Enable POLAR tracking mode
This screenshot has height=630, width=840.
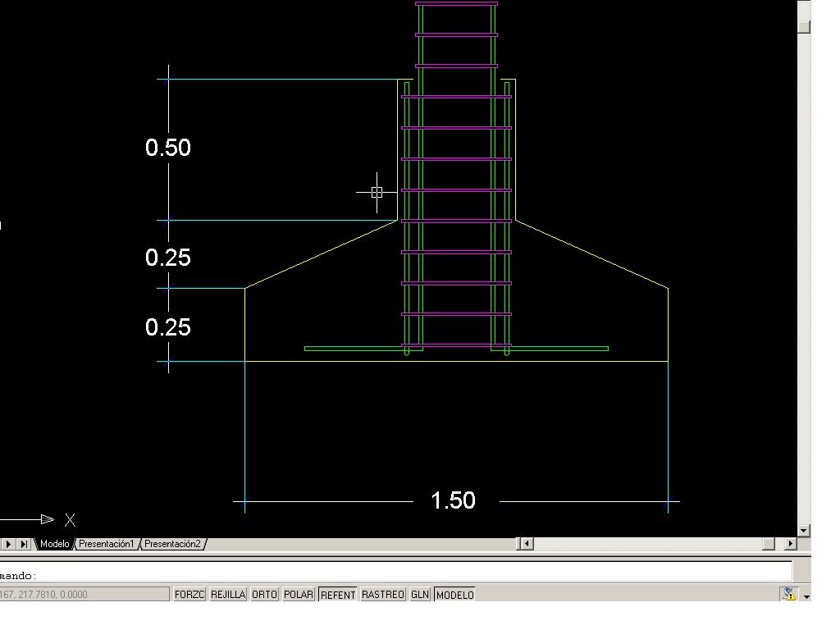[x=299, y=594]
